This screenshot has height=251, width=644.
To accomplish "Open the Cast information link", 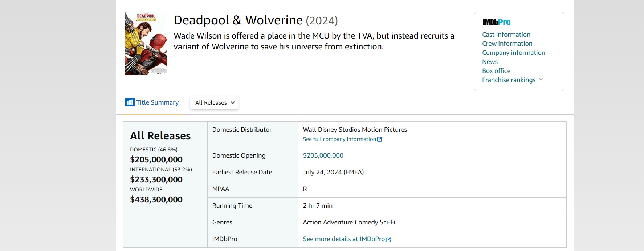I will pos(506,35).
